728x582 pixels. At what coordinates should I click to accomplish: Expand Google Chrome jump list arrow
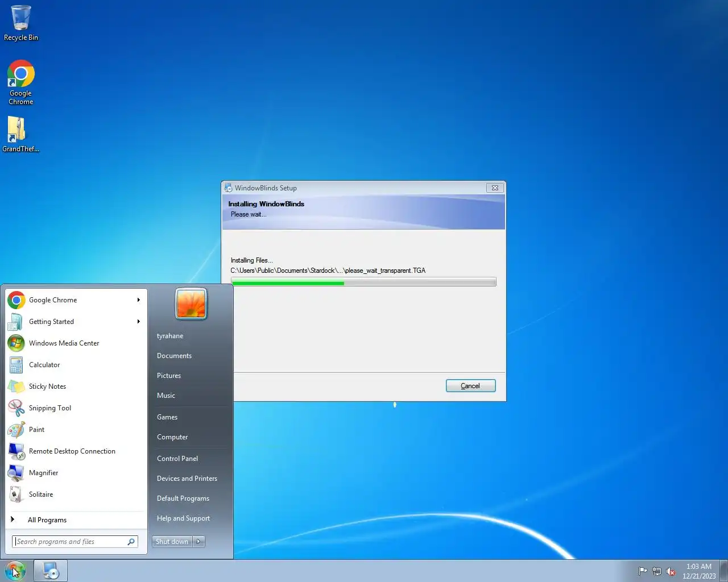click(138, 300)
